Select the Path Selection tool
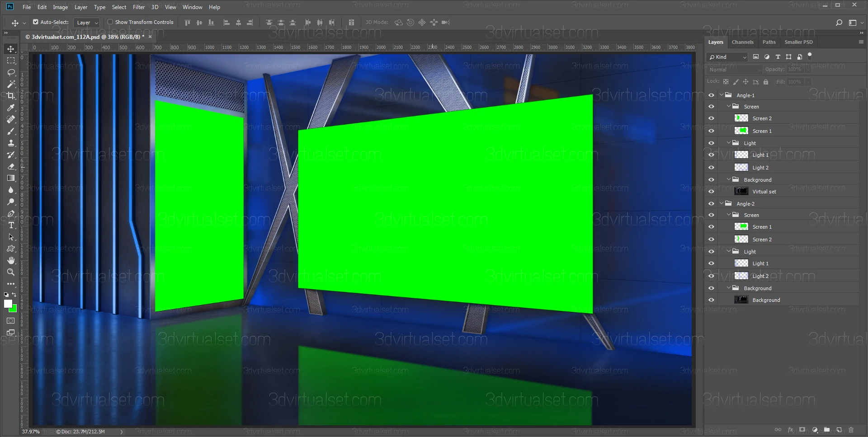868x437 pixels. [11, 237]
